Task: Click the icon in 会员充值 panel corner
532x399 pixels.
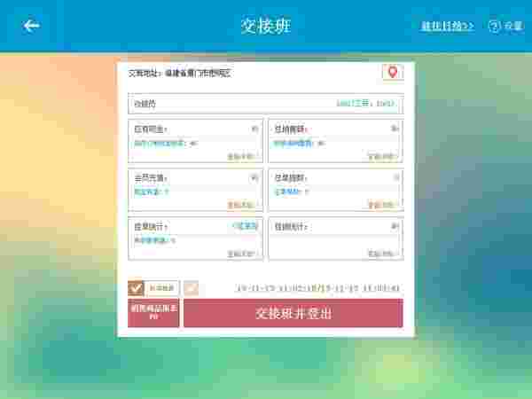Action: coord(254,177)
